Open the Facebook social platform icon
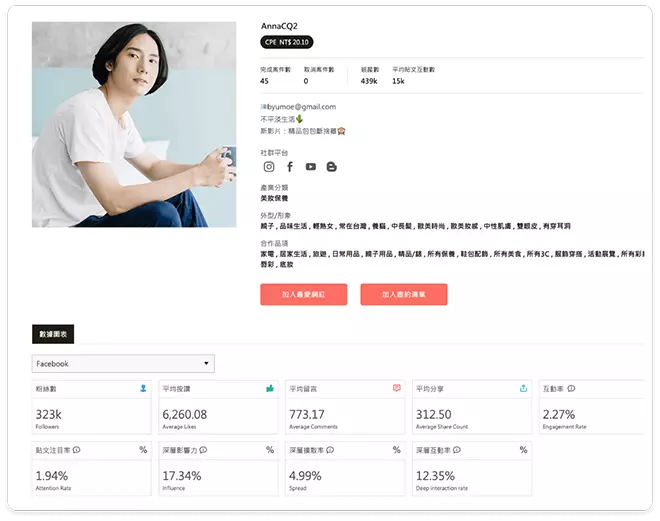Image resolution: width=660 pixels, height=521 pixels. (290, 167)
